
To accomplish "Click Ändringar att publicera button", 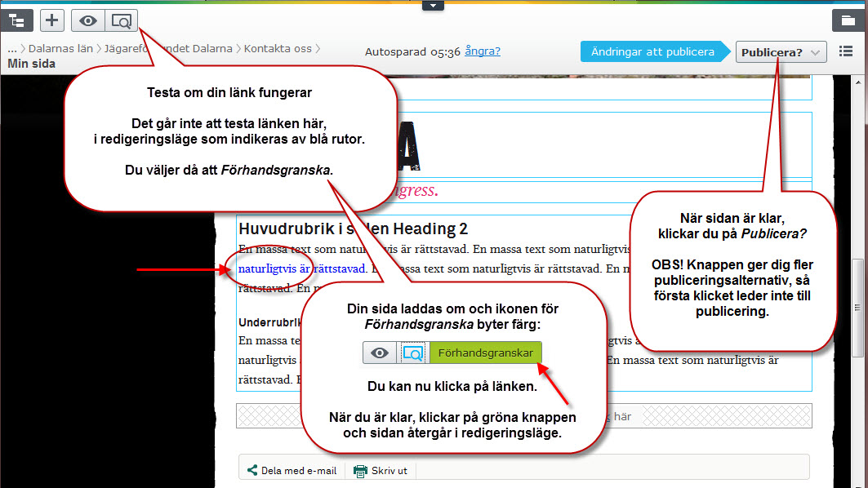I will coord(655,51).
